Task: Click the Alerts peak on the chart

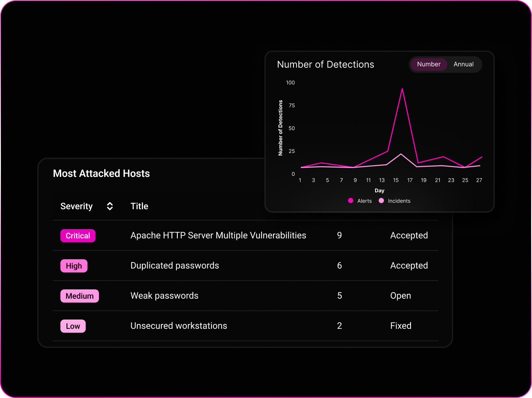Action: pos(402,89)
